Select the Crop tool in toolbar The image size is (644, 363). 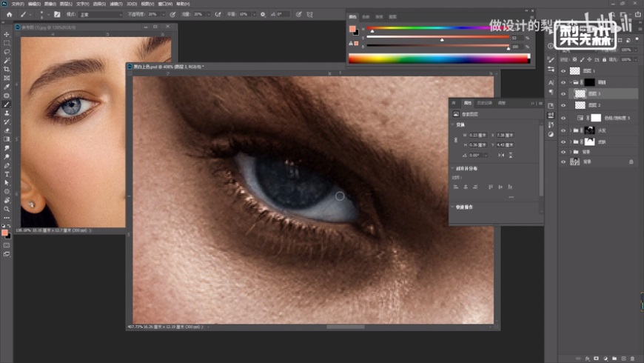7,69
